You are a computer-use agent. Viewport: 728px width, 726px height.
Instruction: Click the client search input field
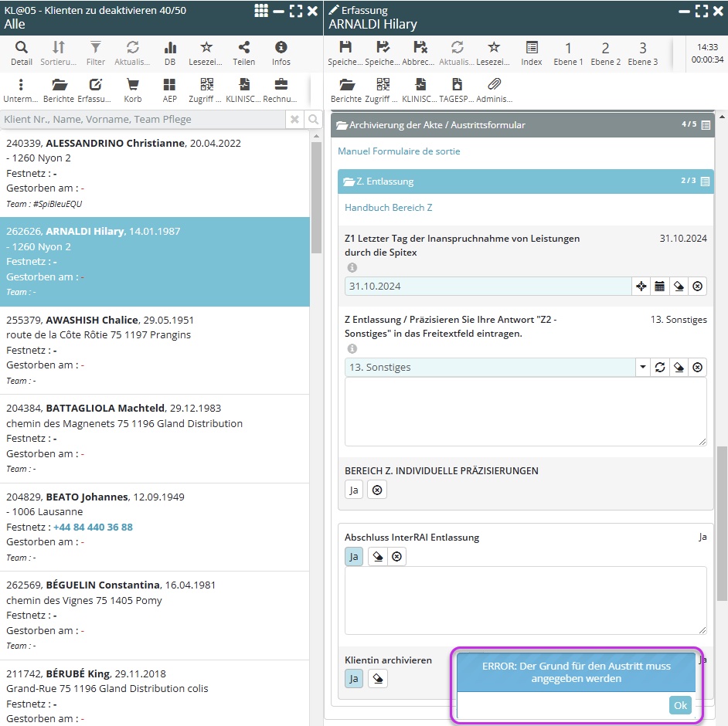pyautogui.click(x=143, y=120)
